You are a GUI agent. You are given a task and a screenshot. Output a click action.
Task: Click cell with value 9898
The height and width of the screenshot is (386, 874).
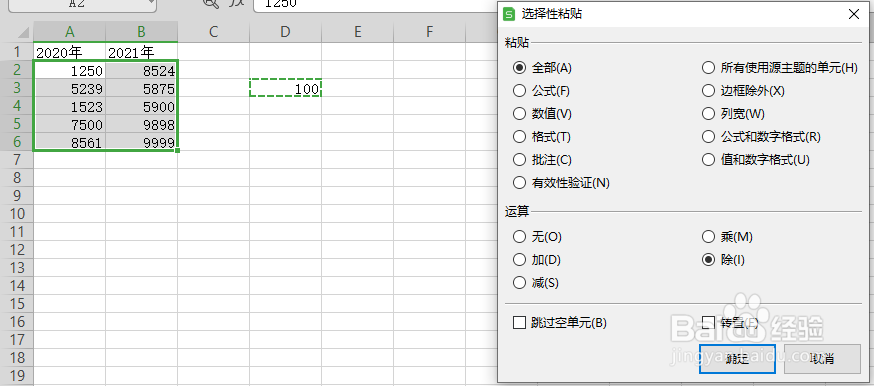tap(142, 124)
